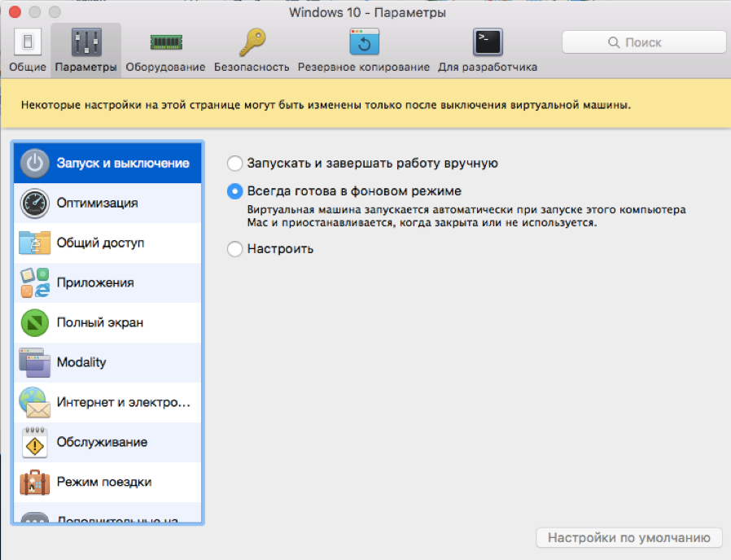Go to the Резервное копирование tab
This screenshot has height=560, width=731.
click(x=365, y=47)
